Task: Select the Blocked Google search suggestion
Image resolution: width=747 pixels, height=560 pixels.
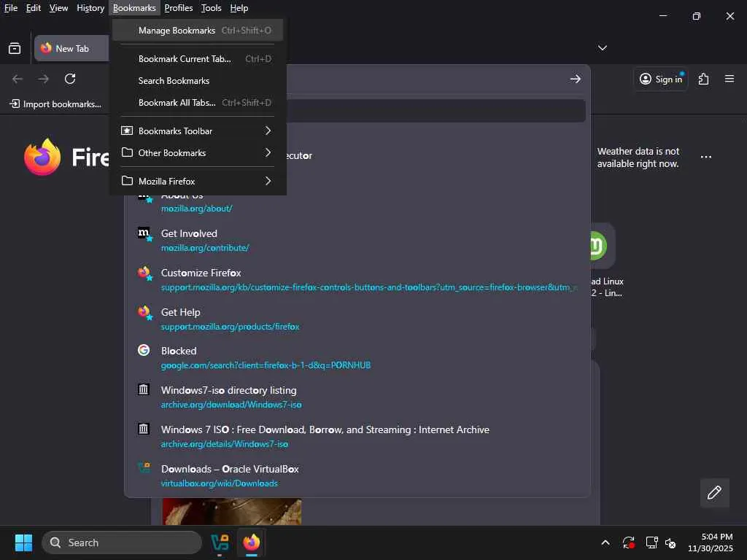Action: coord(357,357)
